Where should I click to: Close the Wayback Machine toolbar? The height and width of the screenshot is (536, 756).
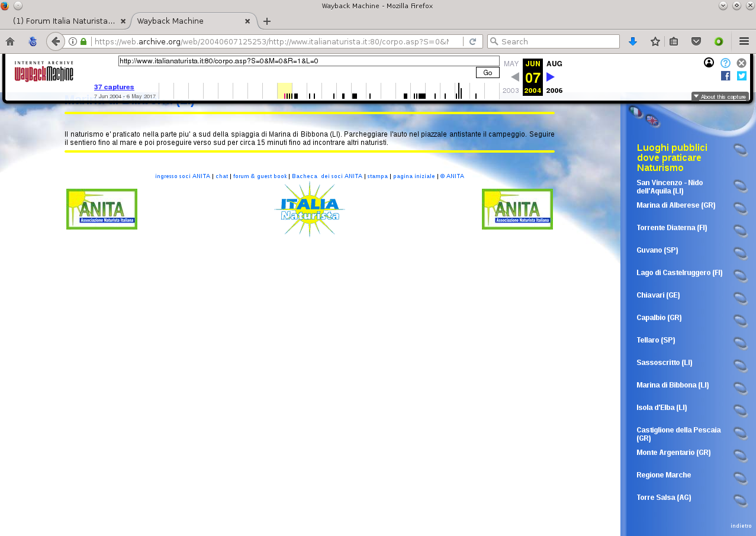[741, 63]
